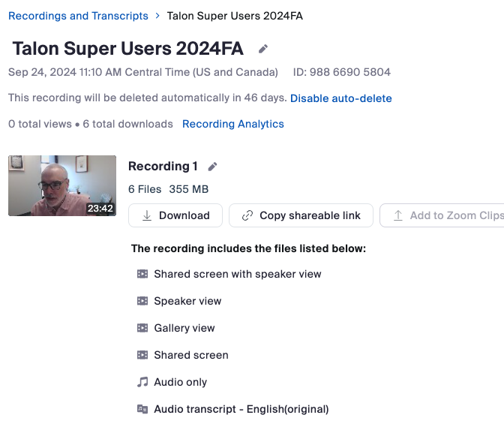Click the music note icon for Audio only
This screenshot has height=427, width=504.
142,382
